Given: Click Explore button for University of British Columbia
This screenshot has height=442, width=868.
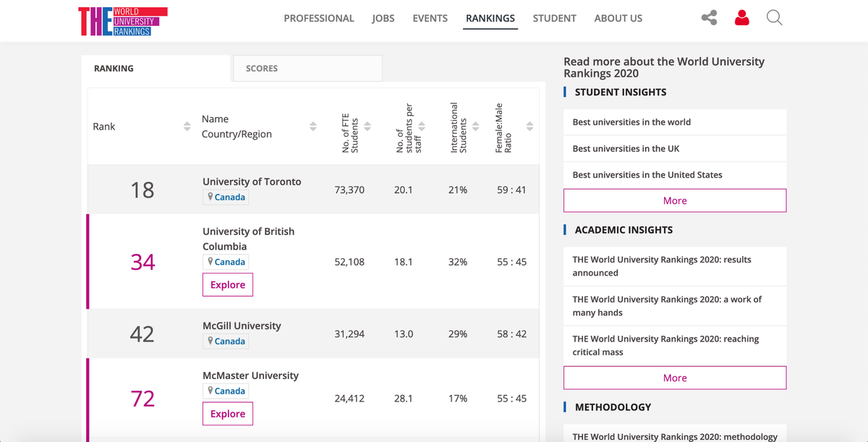Looking at the screenshot, I should point(228,285).
